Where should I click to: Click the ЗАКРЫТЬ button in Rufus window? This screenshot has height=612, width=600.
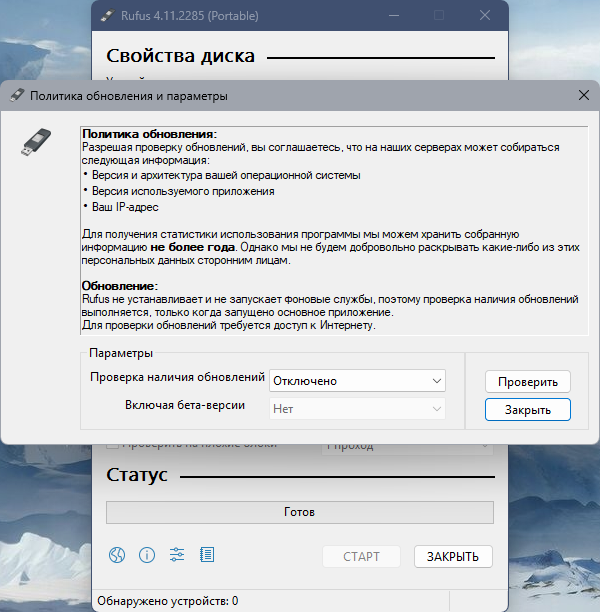coord(453,556)
